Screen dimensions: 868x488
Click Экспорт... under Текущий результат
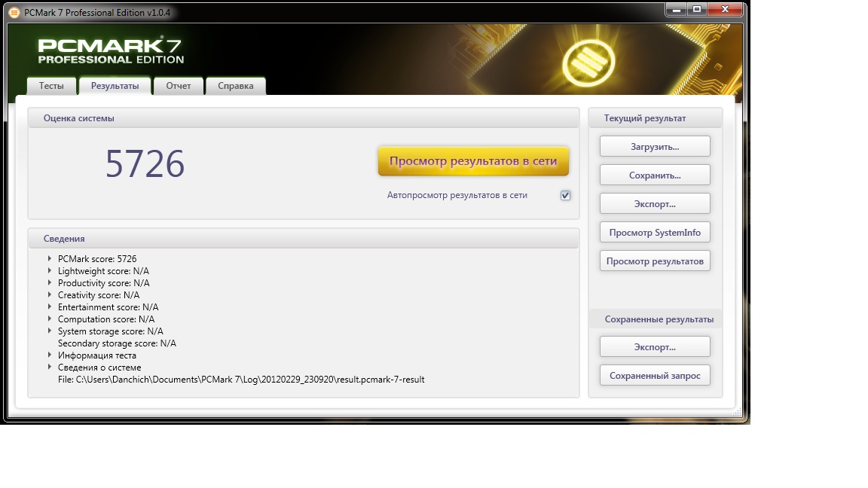coord(655,203)
